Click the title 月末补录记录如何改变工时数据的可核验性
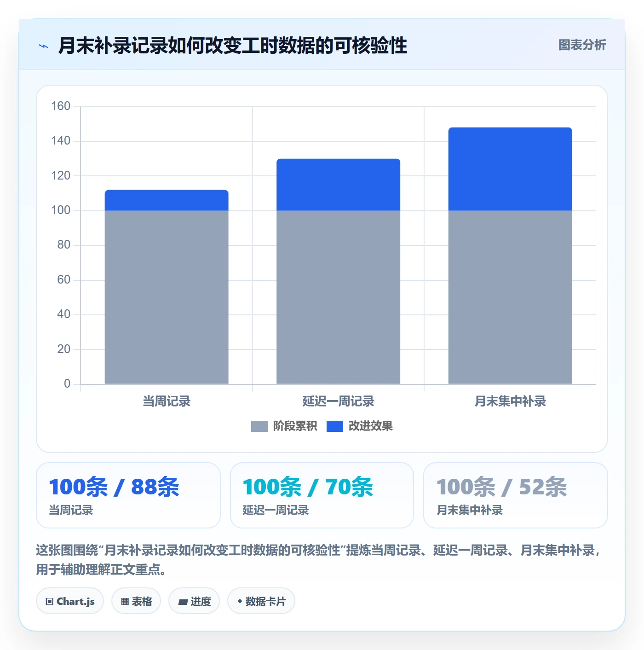Viewport: 644px width, 650px height. [233, 46]
